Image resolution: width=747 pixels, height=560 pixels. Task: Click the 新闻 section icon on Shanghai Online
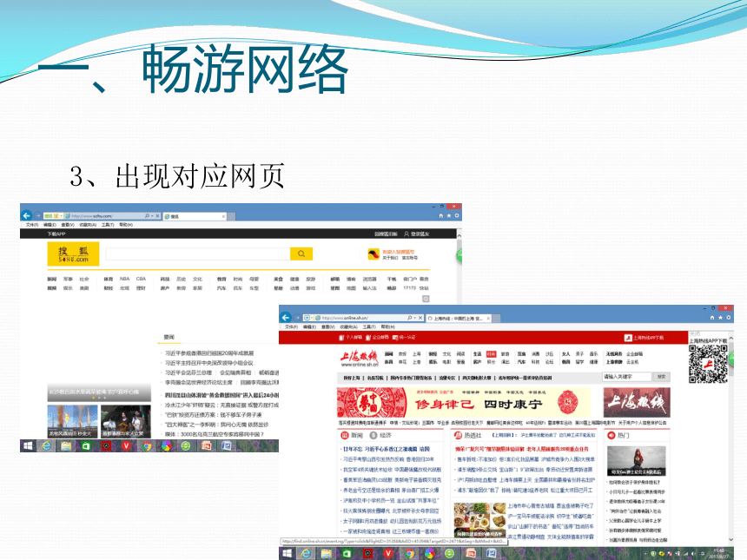(x=345, y=435)
